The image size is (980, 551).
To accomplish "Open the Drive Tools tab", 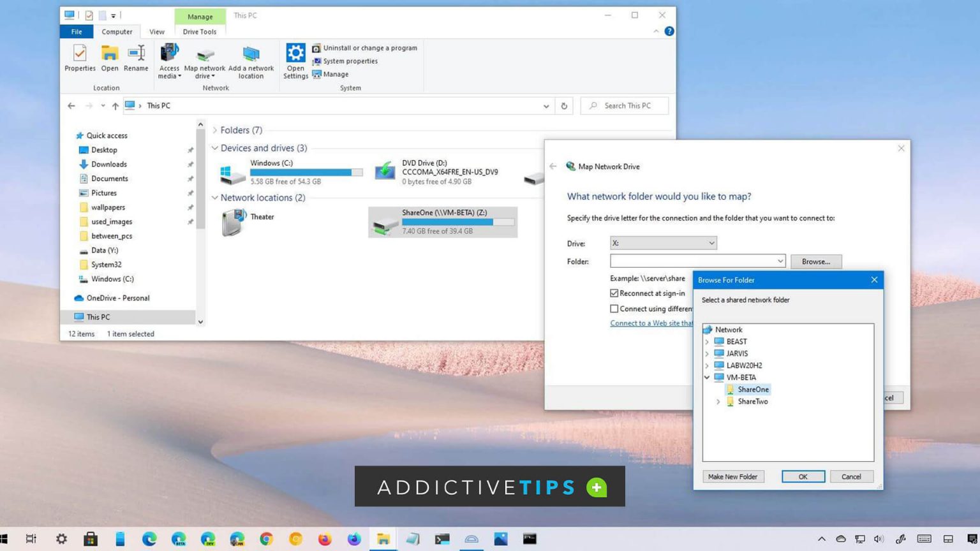I will click(x=199, y=31).
